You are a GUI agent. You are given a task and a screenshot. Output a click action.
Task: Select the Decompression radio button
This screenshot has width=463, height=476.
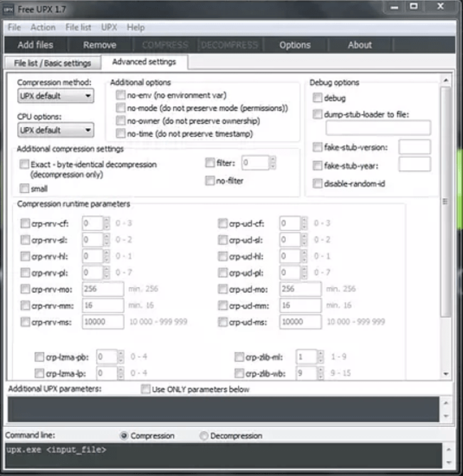(x=204, y=435)
